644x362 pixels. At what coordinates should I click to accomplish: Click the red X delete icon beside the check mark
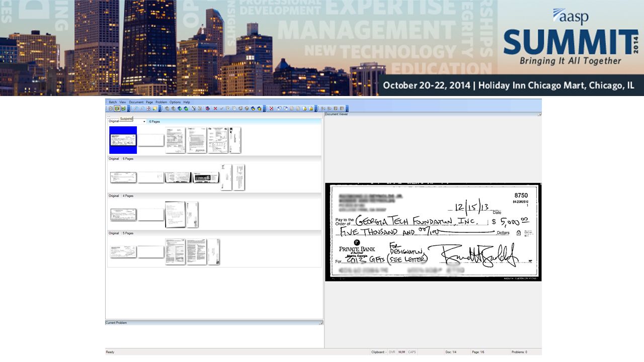click(x=215, y=108)
